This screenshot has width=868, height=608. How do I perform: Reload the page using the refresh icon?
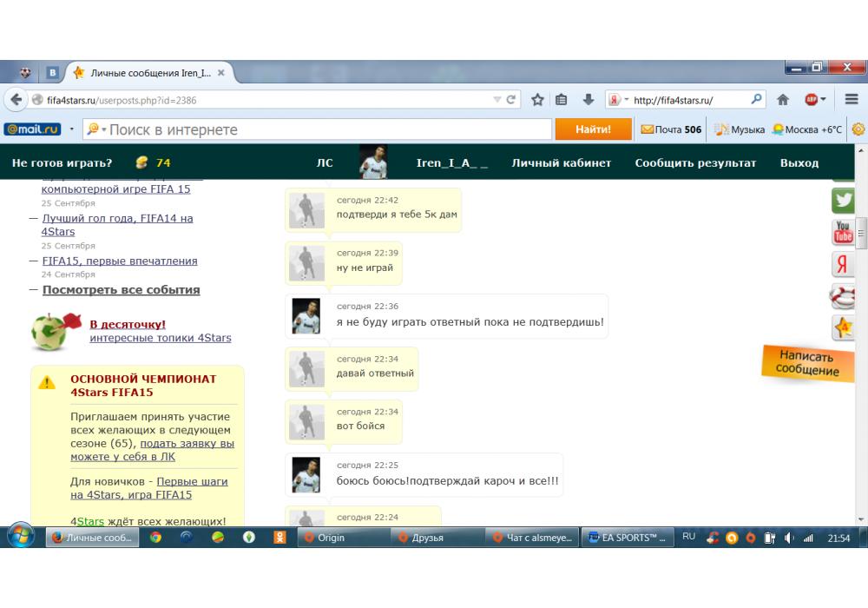point(512,100)
